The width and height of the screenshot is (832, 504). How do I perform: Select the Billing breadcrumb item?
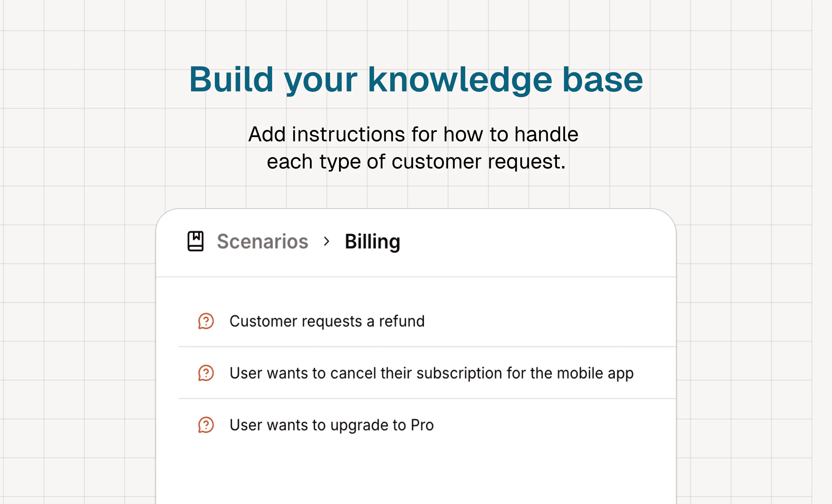(372, 242)
